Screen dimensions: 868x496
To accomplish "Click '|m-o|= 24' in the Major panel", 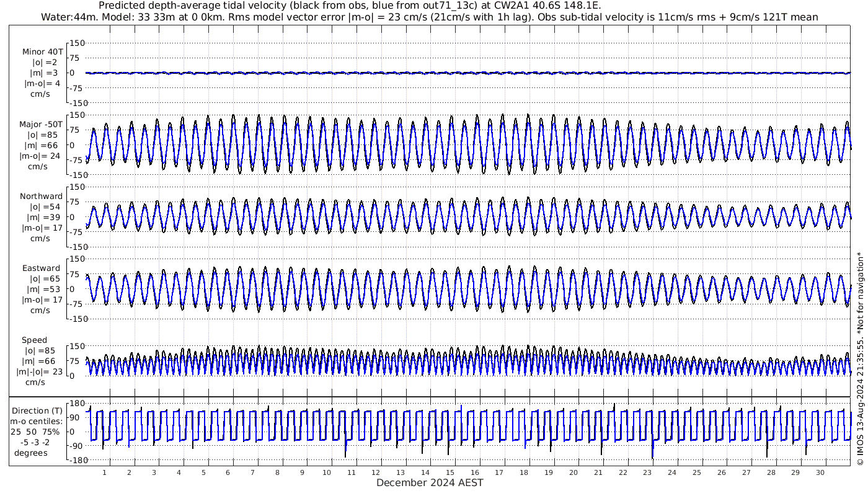I will tap(40, 156).
